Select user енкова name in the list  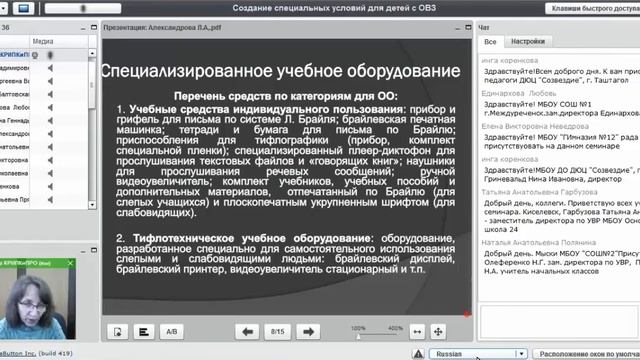click(x=10, y=187)
